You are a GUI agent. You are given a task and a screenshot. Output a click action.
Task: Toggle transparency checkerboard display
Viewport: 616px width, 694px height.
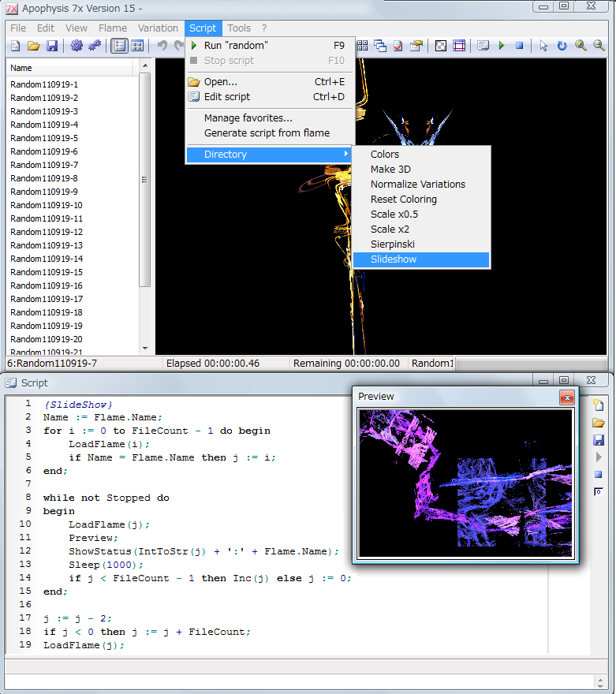pyautogui.click(x=441, y=46)
